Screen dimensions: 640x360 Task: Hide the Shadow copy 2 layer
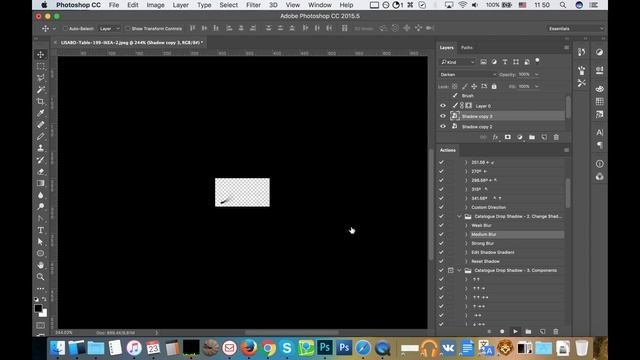click(x=443, y=127)
